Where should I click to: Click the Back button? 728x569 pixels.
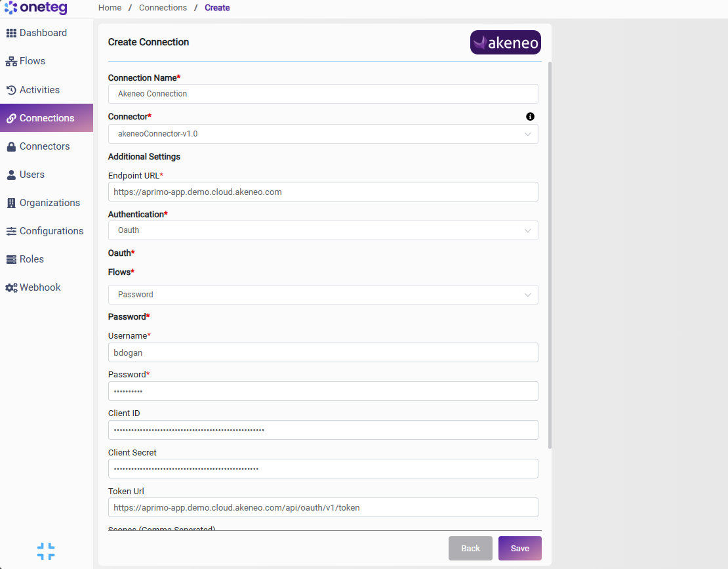pyautogui.click(x=470, y=549)
